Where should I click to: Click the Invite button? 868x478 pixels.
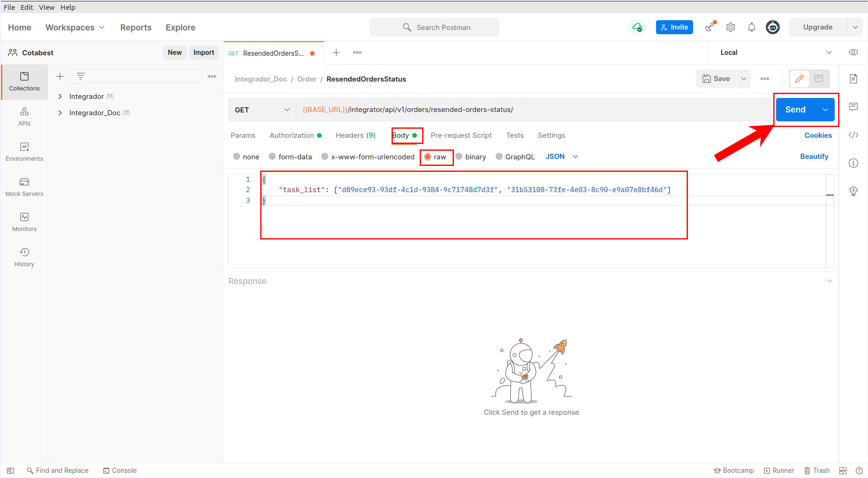[x=674, y=27]
